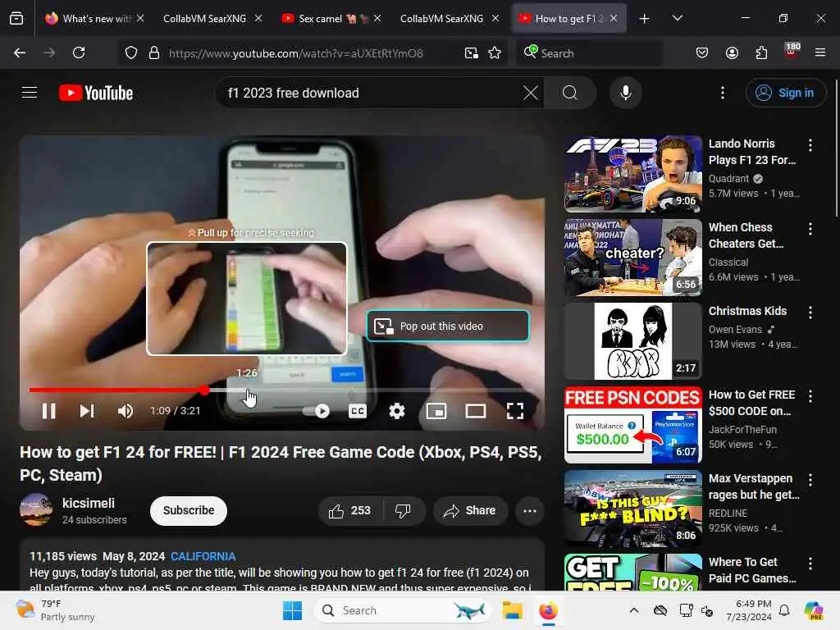
Task: Submit YouTube search with magnifier button
Action: pos(570,93)
